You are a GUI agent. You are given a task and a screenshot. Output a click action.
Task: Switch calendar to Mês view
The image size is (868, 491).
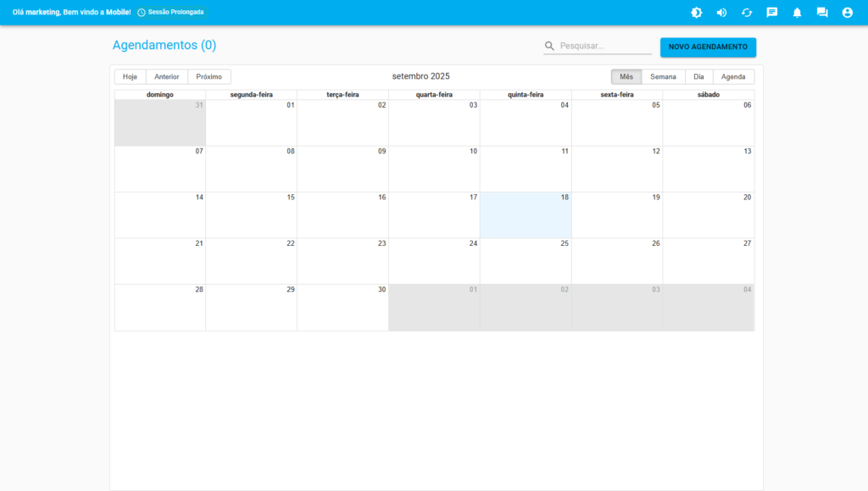click(626, 77)
